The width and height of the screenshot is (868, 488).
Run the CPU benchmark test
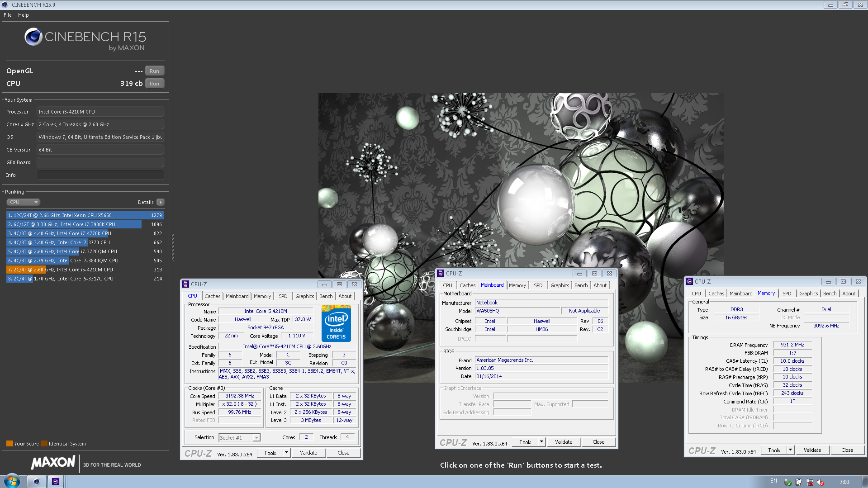[x=154, y=84]
